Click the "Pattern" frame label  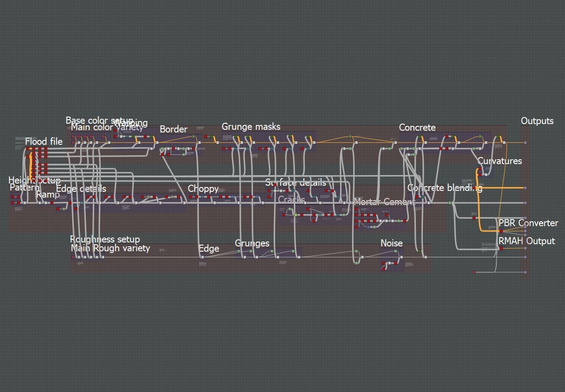click(25, 187)
